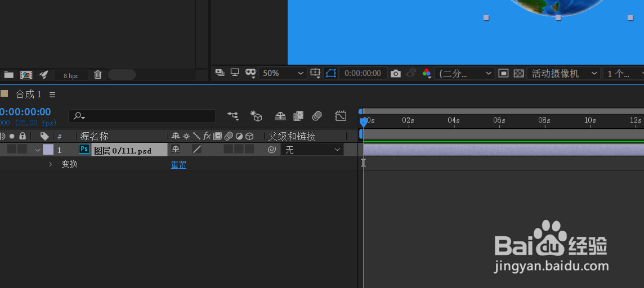644x288 pixels.
Task: Click the Show Snapshot icon
Action: pos(411,73)
